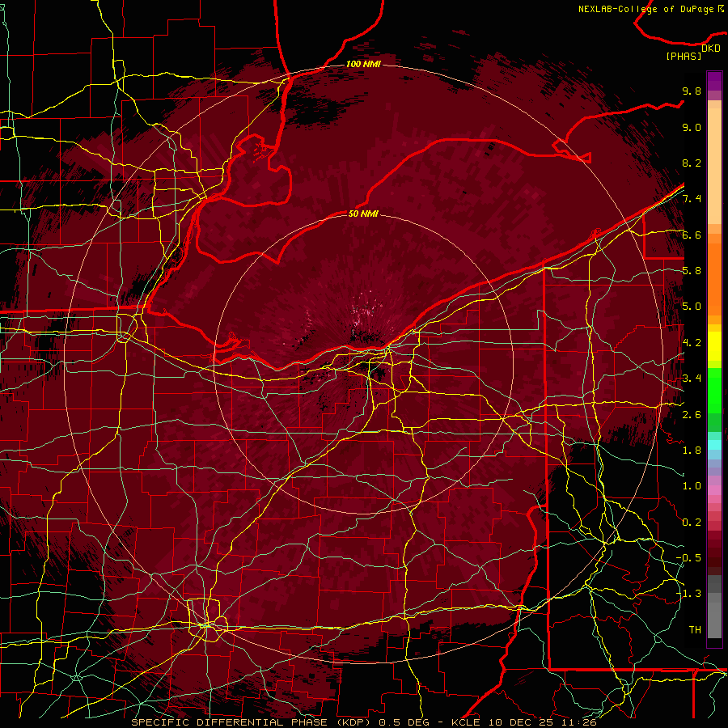Viewport: 728px width, 728px height.
Task: Click the bright green band of the color scale
Action: (714, 390)
